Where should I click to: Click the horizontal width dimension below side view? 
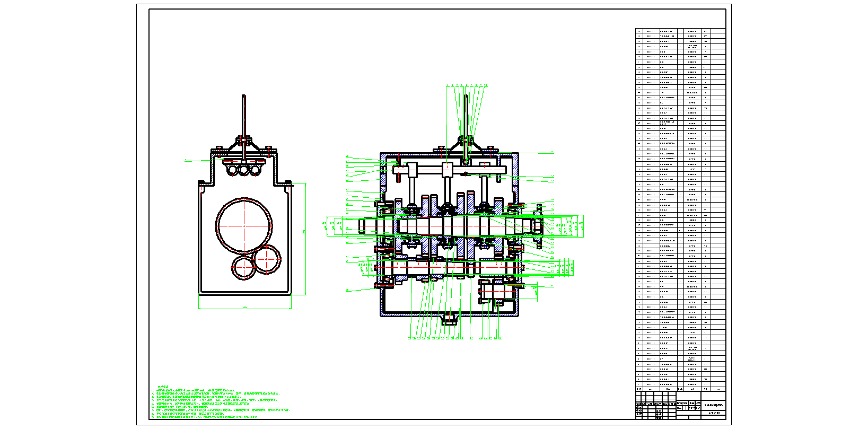point(245,308)
